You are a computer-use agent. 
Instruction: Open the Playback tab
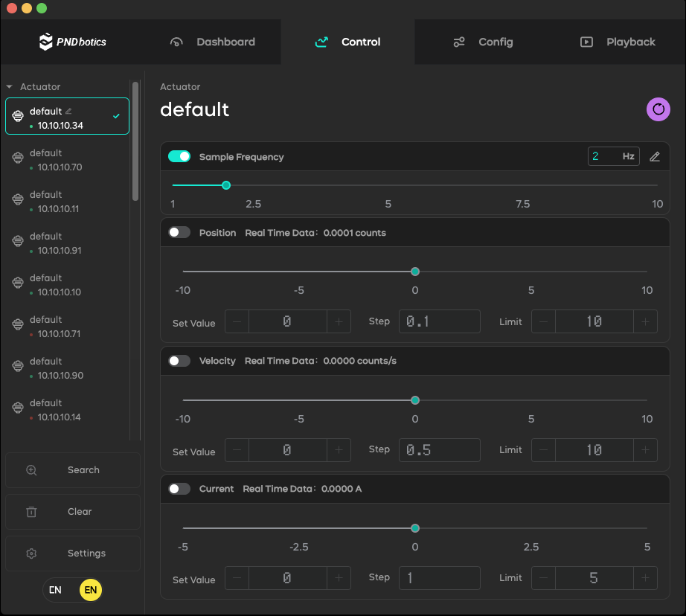pos(618,42)
